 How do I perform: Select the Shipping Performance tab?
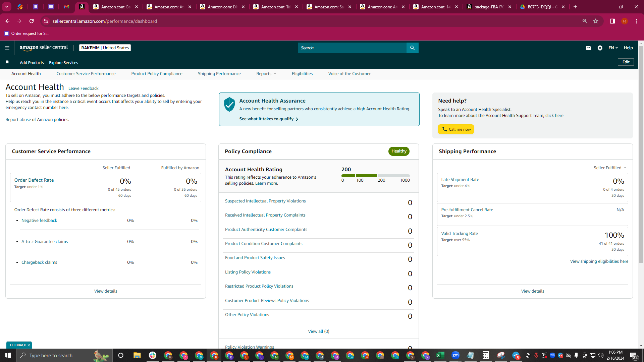219,74
